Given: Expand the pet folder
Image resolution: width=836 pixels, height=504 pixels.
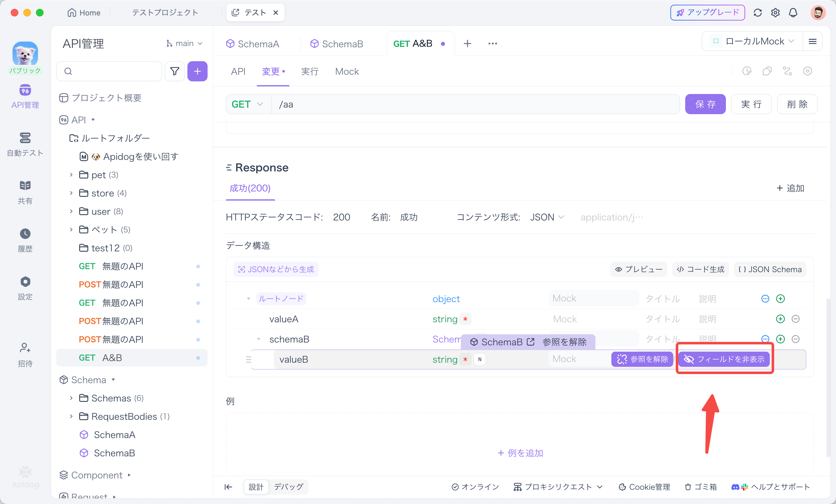Looking at the screenshot, I should (71, 175).
